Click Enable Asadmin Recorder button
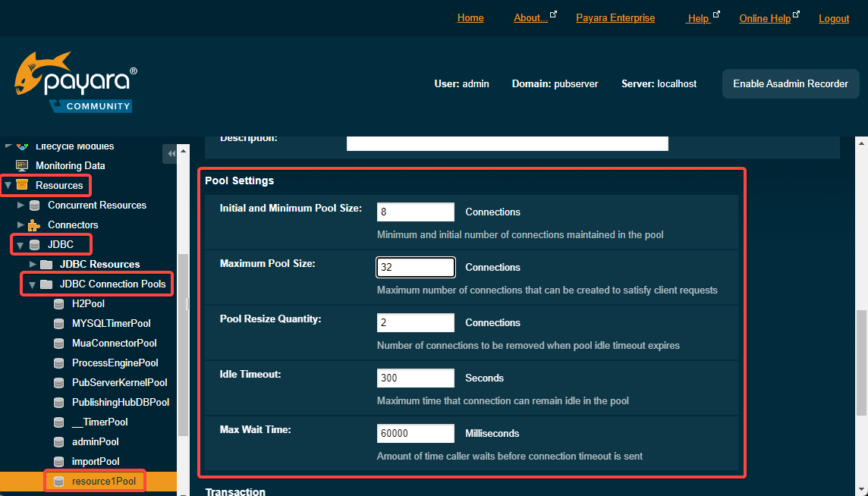This screenshot has width=868, height=496. click(790, 83)
